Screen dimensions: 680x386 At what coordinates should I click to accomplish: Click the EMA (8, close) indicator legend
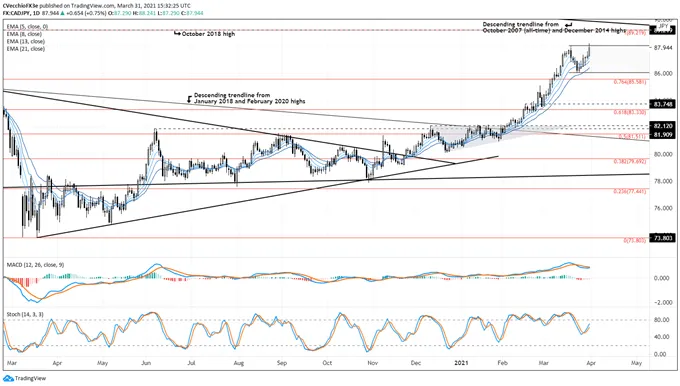pyautogui.click(x=24, y=34)
